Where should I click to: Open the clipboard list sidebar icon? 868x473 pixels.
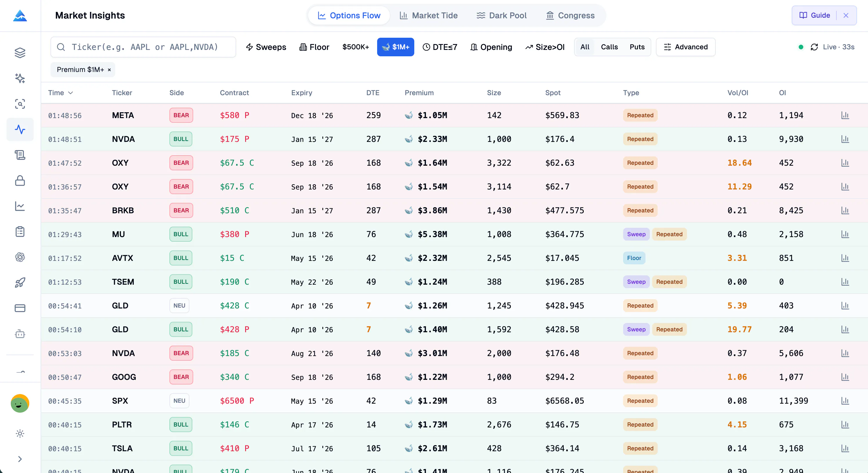(20, 232)
